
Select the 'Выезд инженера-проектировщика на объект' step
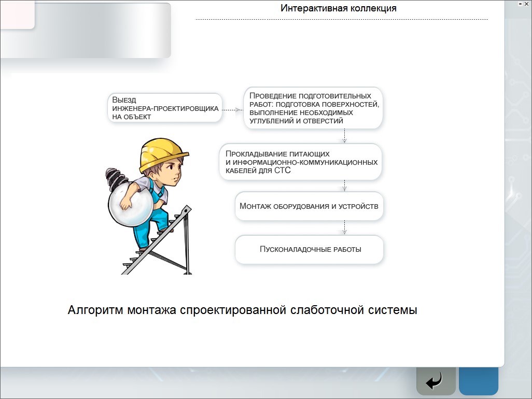165,108
